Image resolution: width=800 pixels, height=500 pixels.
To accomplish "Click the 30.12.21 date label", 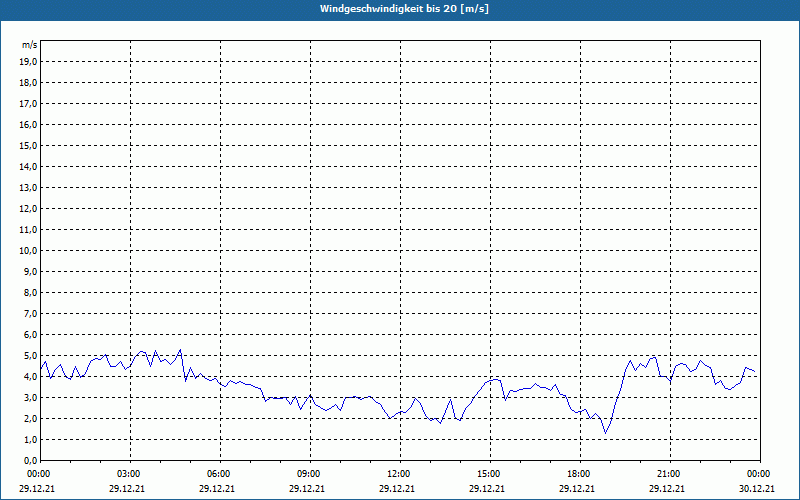I will pos(757,488).
